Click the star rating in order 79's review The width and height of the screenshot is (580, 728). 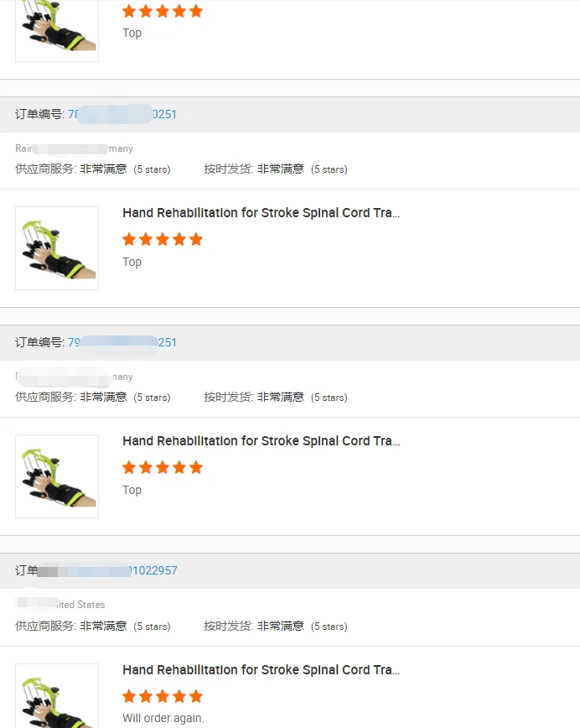coord(163,467)
